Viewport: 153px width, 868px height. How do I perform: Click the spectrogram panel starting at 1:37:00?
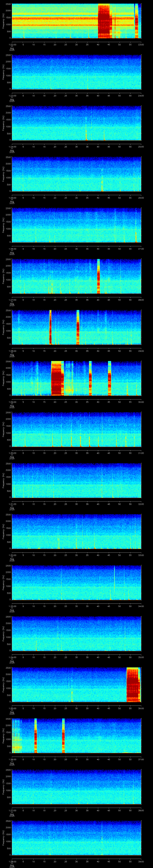pyautogui.click(x=76, y=787)
